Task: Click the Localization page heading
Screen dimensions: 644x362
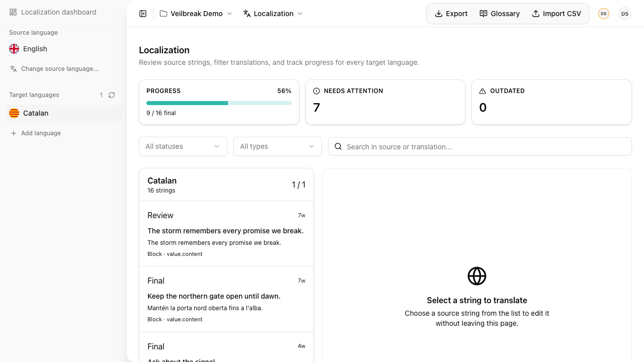Action: tap(164, 50)
